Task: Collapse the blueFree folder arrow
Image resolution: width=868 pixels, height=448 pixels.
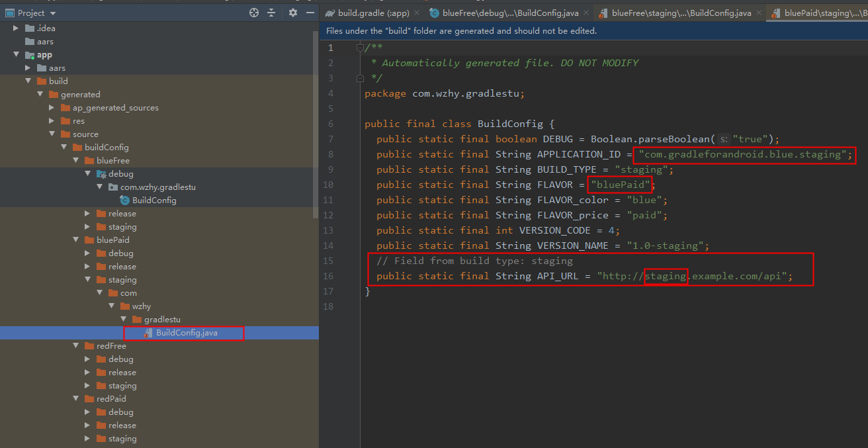Action: click(x=76, y=160)
